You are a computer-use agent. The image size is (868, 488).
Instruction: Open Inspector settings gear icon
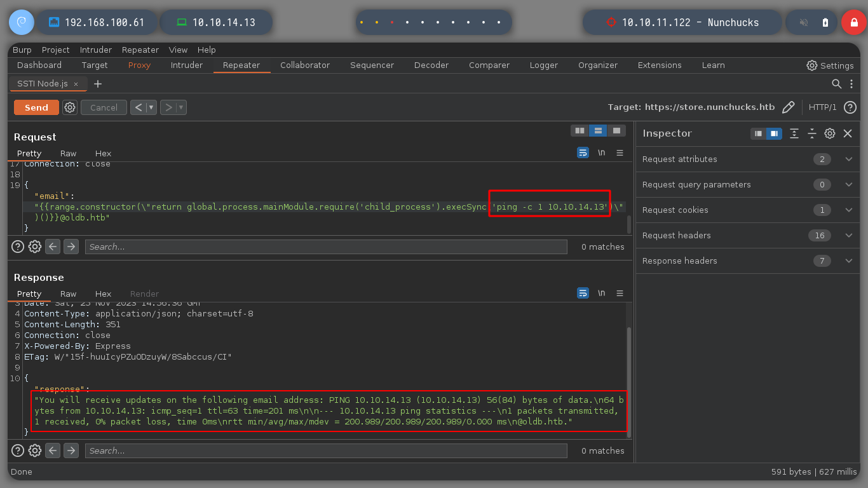click(830, 133)
